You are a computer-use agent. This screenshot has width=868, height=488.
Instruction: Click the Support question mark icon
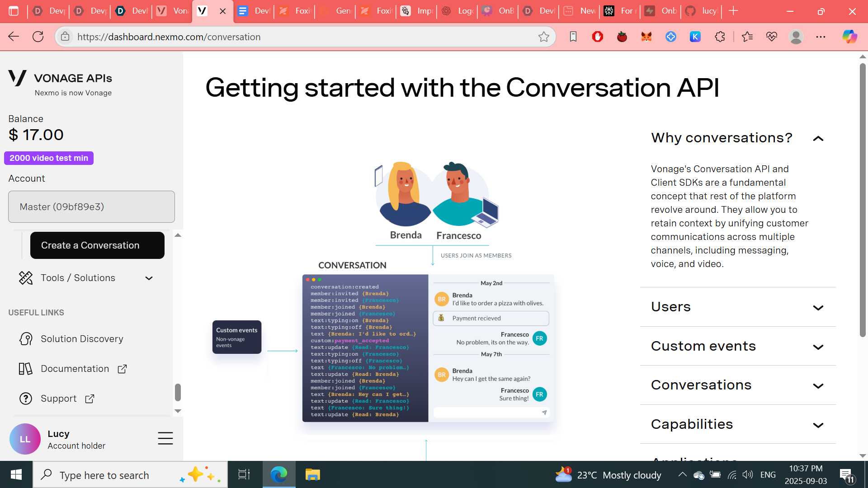click(26, 399)
